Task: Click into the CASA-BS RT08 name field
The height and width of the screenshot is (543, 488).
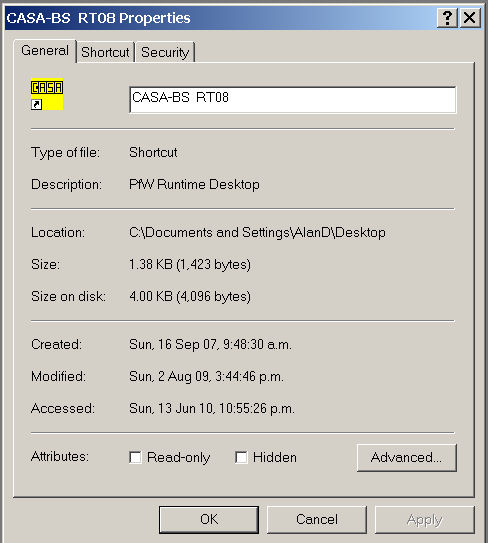Action: 293,99
